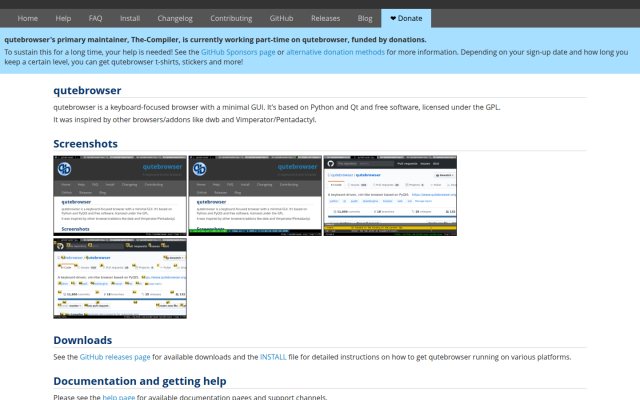640x400 pixels.
Task: Go to the FAQ page
Action: pos(96,18)
